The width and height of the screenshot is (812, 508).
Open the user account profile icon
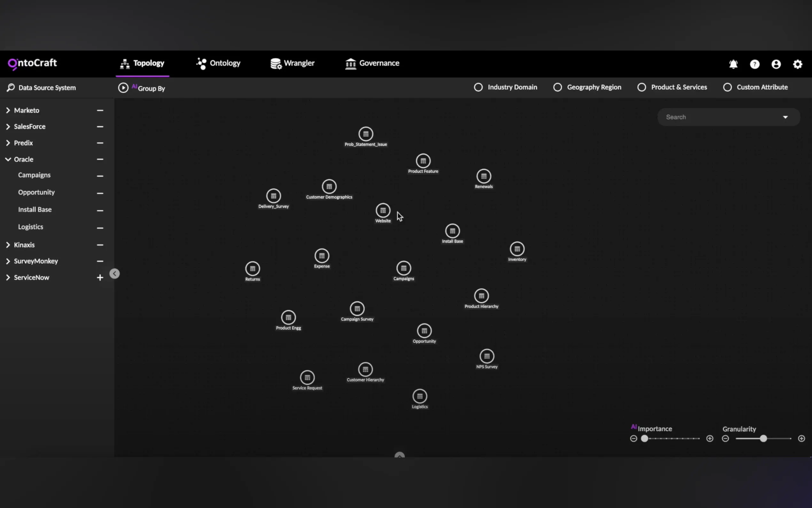776,64
